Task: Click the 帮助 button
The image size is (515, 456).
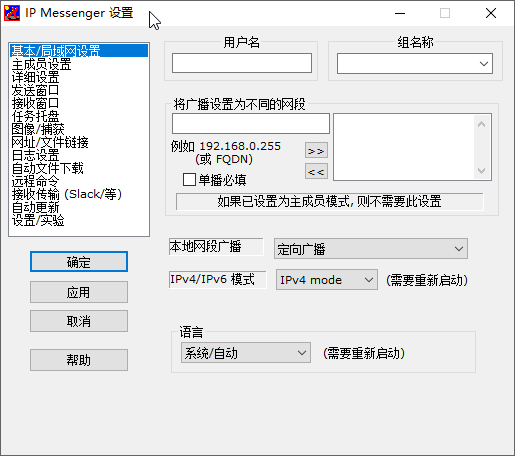Action: (79, 360)
